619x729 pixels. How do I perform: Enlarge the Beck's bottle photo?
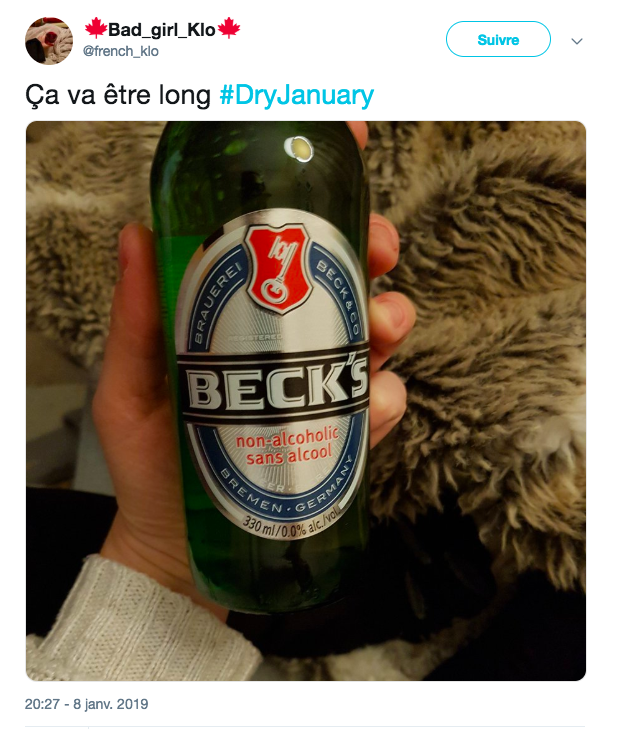[x=306, y=401]
